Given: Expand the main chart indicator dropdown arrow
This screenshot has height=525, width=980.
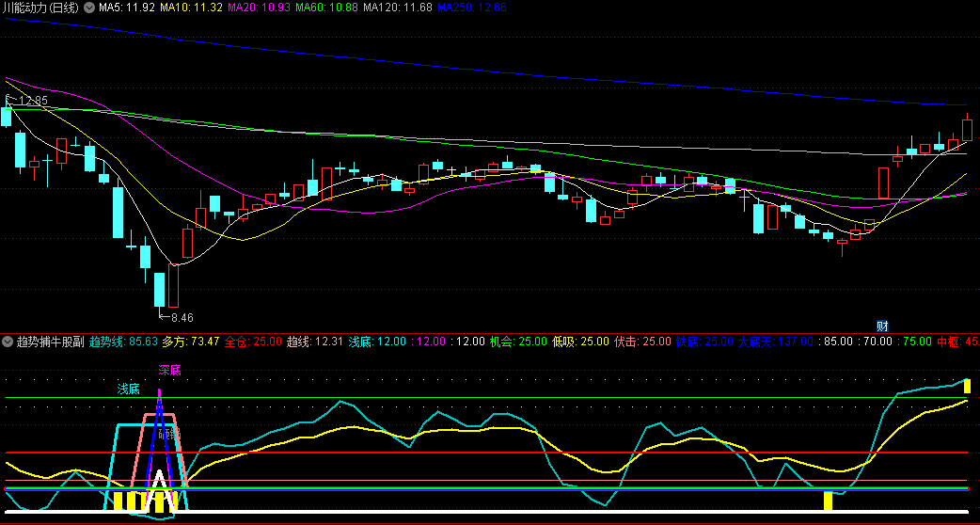Looking at the screenshot, I should (x=88, y=8).
